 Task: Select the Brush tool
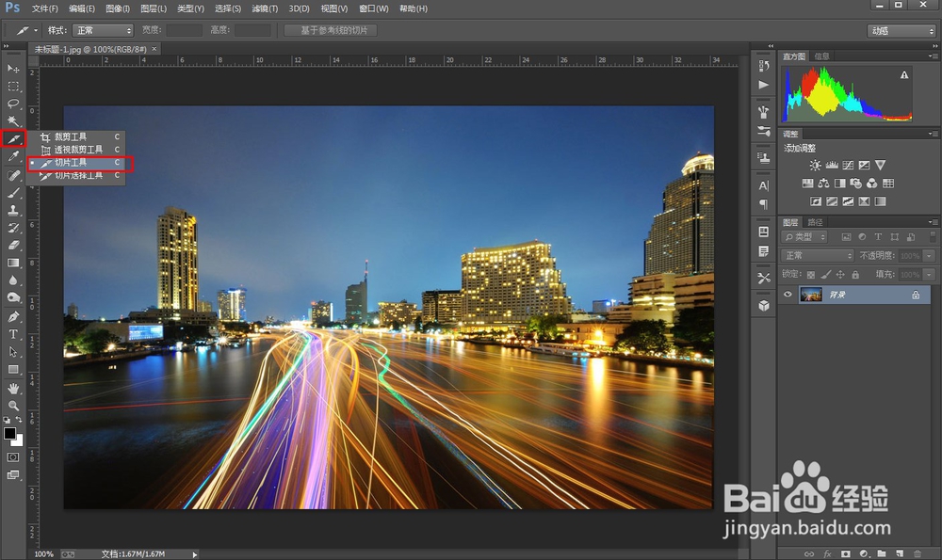[13, 193]
